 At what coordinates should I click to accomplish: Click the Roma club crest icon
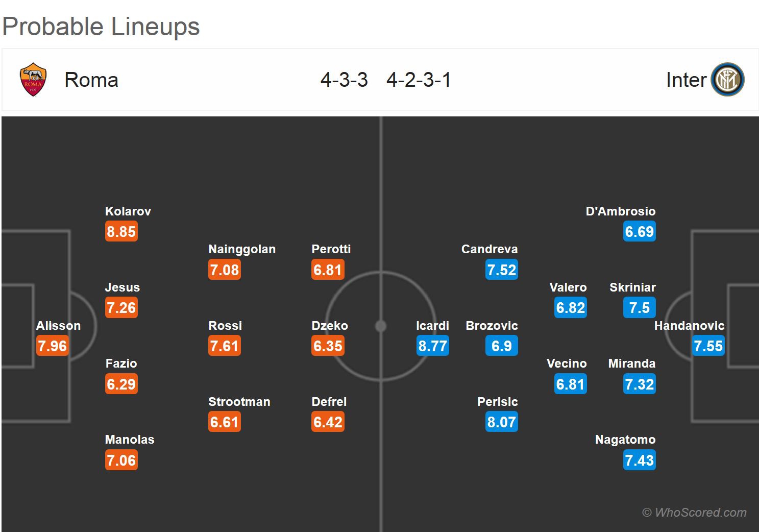point(33,80)
